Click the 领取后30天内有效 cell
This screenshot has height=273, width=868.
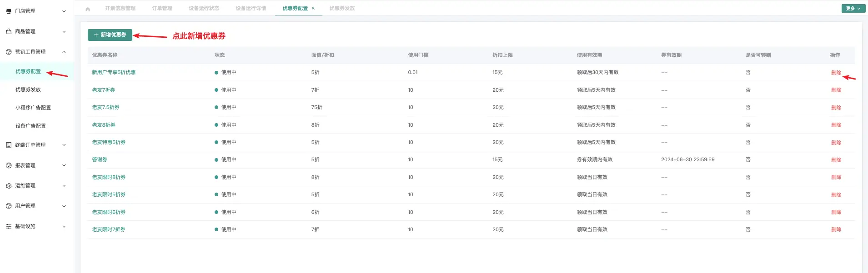597,72
